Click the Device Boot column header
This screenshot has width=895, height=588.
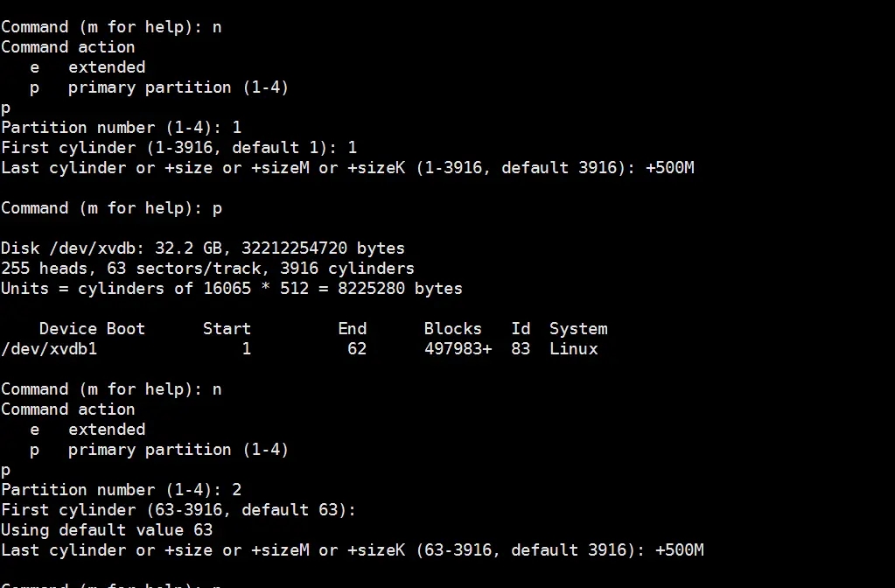[x=92, y=329]
